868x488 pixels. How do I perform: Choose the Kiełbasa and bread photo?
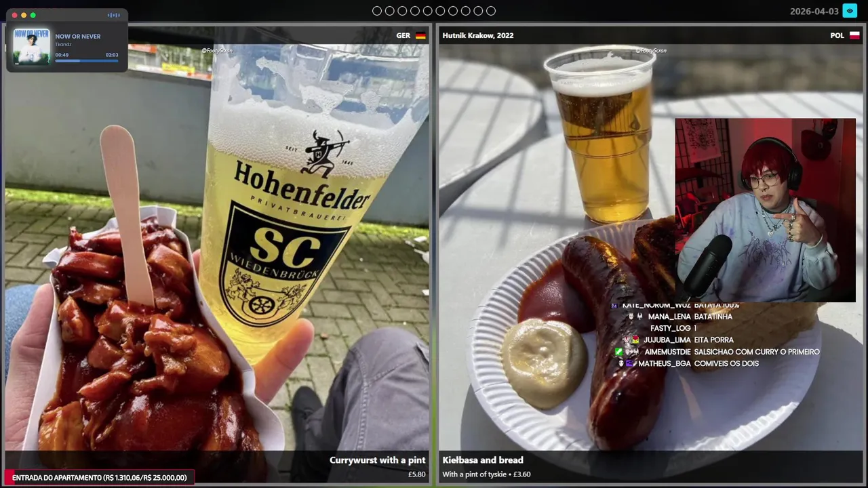tap(650, 254)
